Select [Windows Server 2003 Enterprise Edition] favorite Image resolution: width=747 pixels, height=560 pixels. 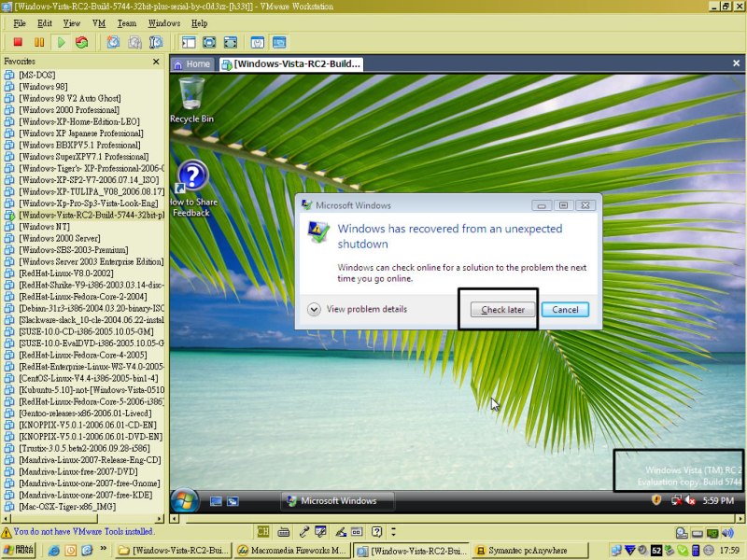(91, 261)
